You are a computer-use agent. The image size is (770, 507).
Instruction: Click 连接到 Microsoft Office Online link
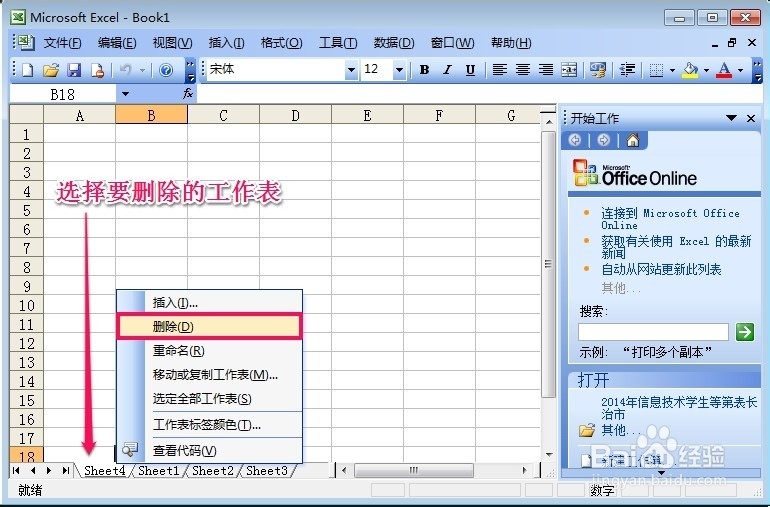click(670, 219)
